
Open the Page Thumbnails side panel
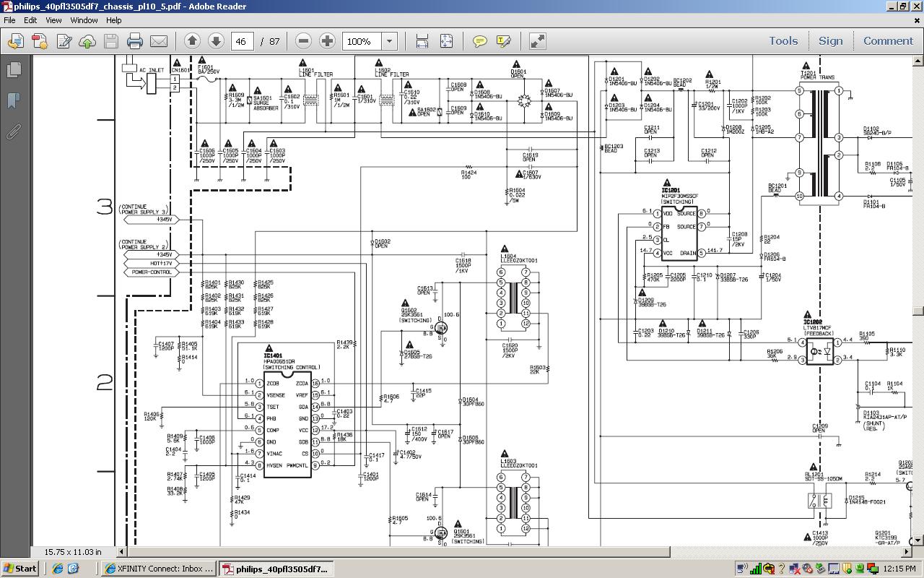tap(14, 69)
